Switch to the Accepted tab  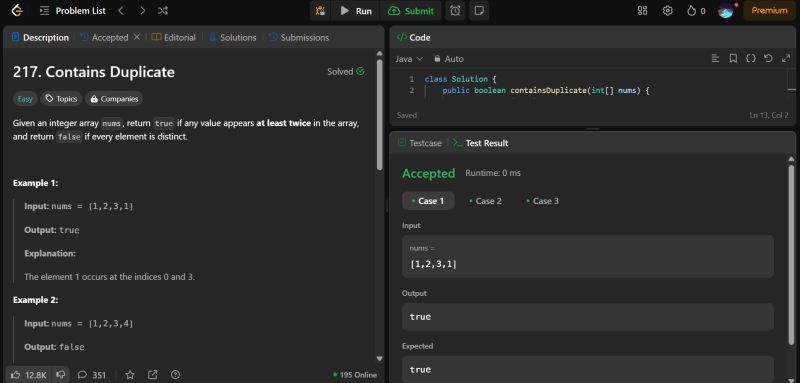(105, 38)
